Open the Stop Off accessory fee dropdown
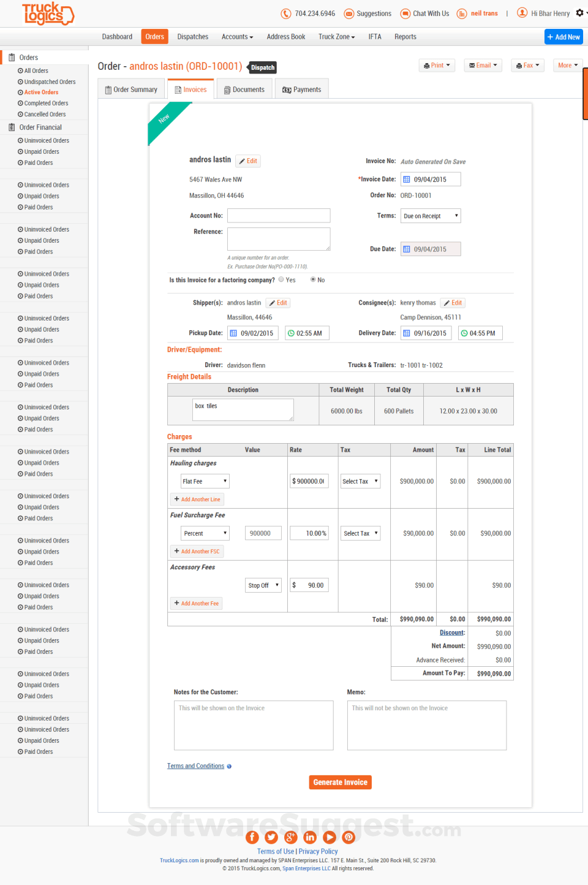588x885 pixels. (x=263, y=585)
